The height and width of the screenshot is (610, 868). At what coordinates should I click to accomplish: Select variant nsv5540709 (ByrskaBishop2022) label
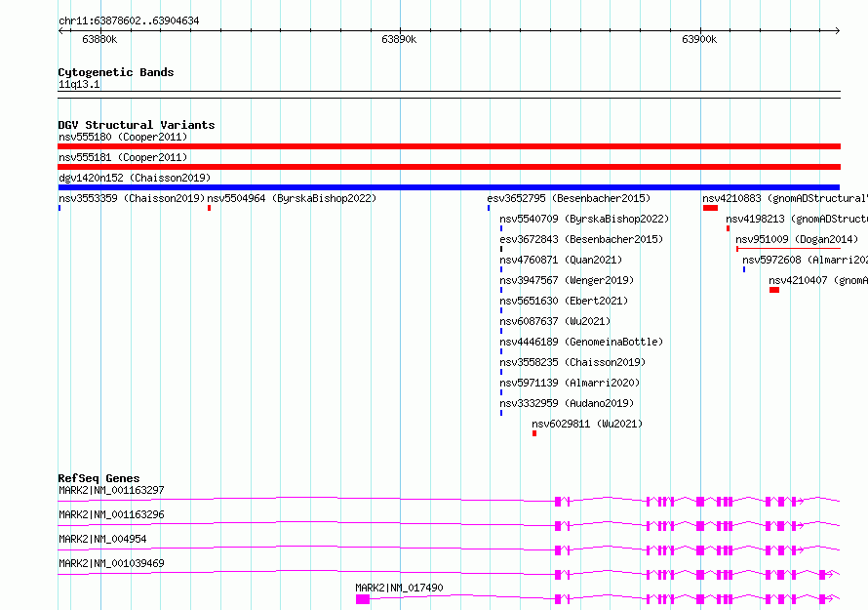(584, 219)
